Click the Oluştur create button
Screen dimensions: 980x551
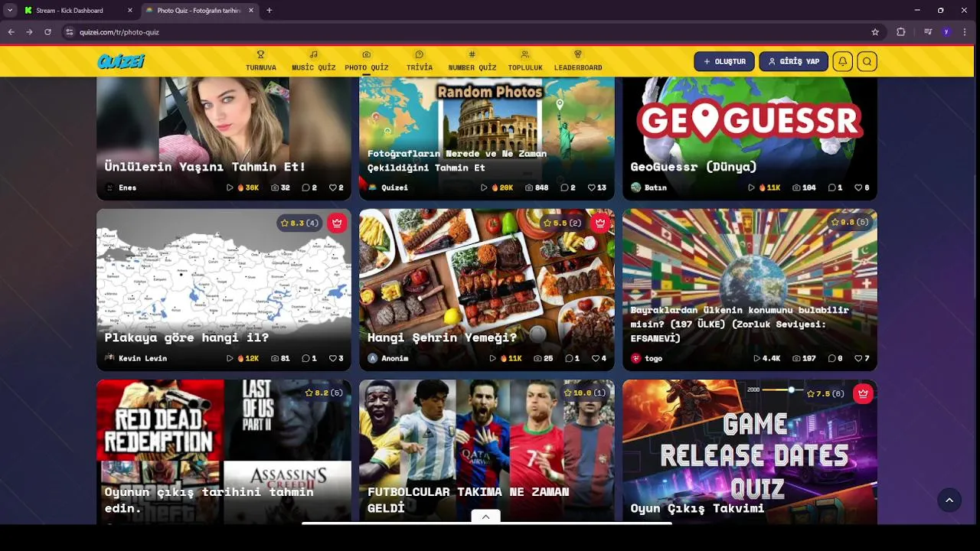coord(724,61)
